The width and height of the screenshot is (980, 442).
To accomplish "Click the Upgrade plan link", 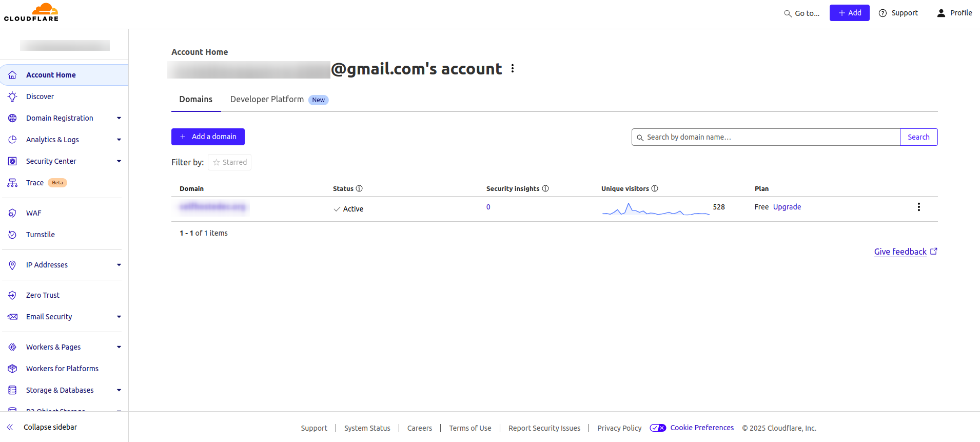I will pos(787,207).
